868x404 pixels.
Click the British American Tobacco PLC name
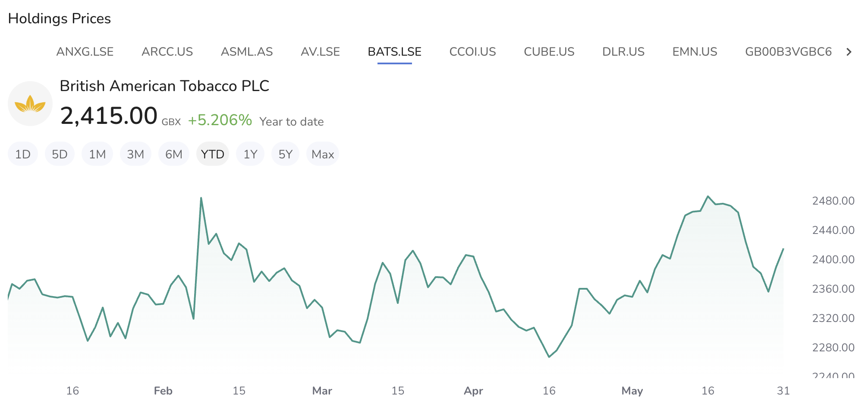click(x=164, y=86)
